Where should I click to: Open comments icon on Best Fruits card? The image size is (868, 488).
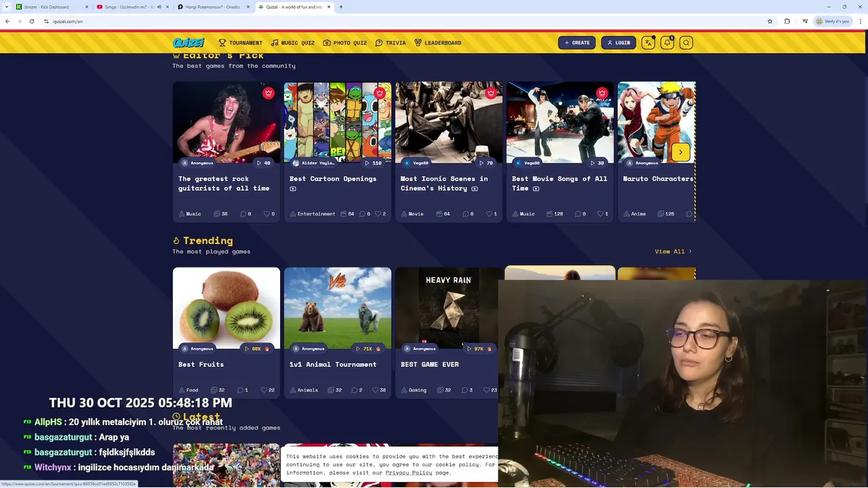[240, 390]
